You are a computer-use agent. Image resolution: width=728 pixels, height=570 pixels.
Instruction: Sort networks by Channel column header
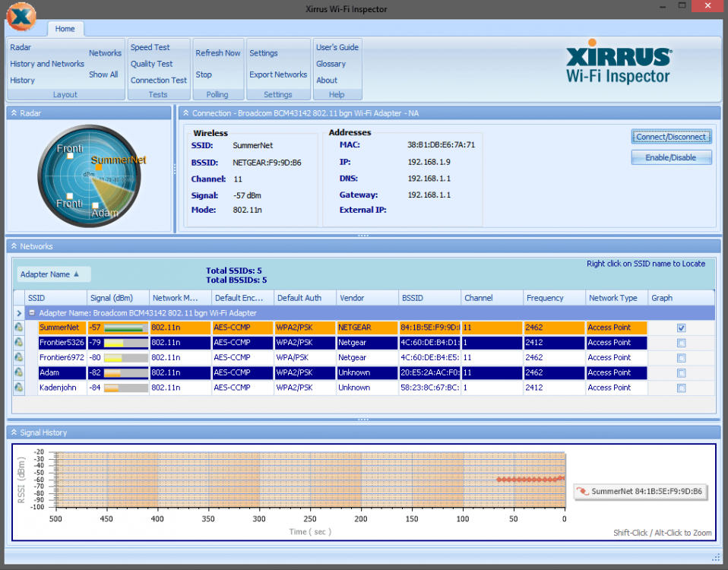492,298
